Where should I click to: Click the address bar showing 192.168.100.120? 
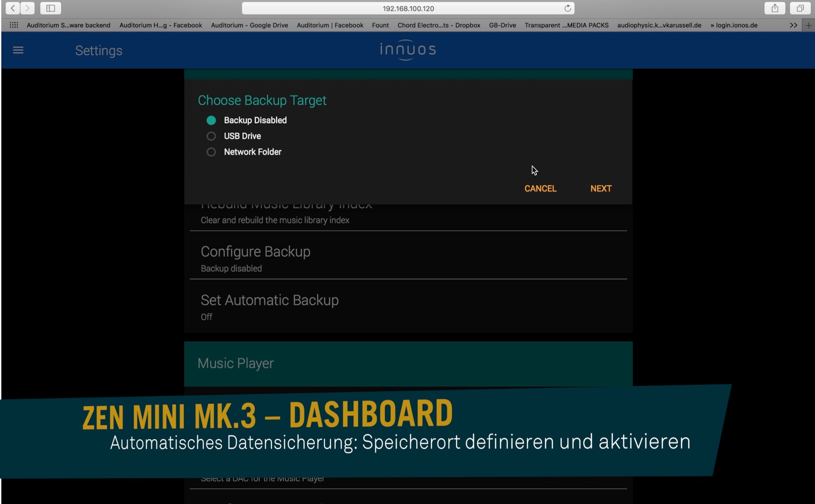[408, 8]
